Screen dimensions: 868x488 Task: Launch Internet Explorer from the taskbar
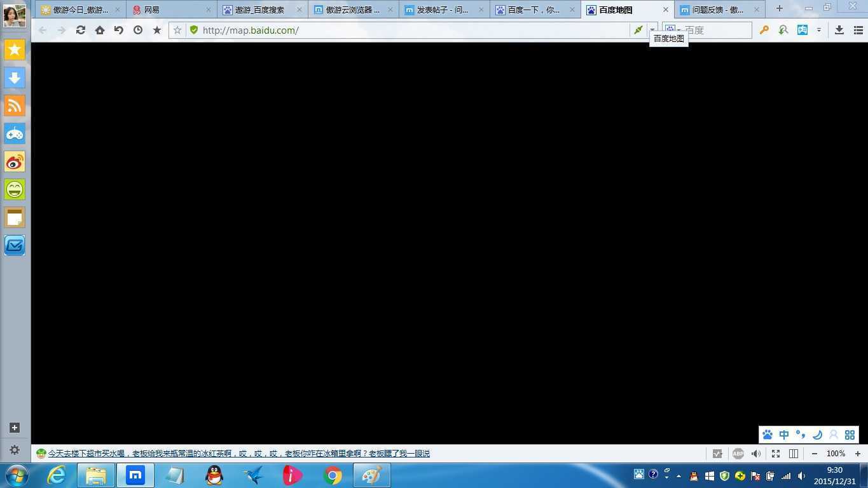57,475
